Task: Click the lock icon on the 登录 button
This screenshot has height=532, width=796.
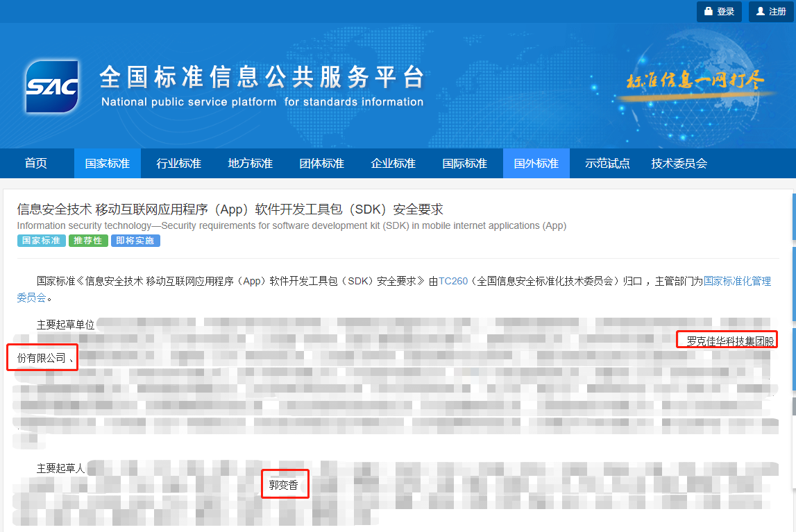Action: click(x=709, y=11)
